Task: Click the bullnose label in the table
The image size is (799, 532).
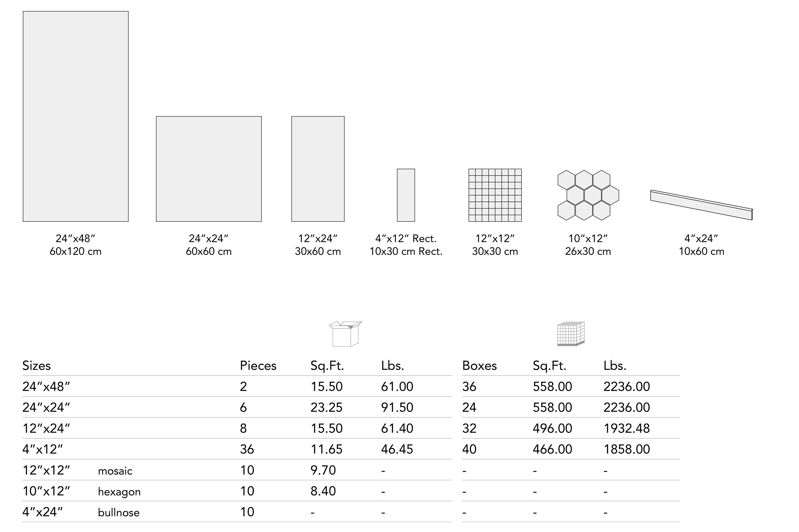Action: [x=118, y=512]
